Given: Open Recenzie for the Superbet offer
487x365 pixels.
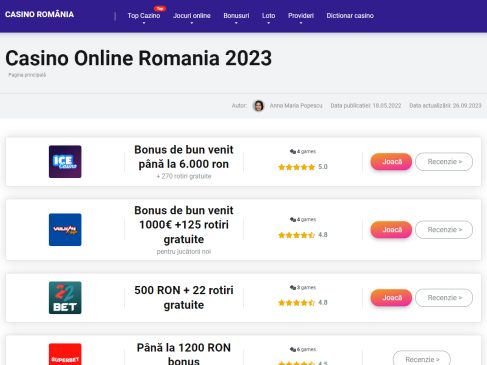Looking at the screenshot, I should coord(422,359).
